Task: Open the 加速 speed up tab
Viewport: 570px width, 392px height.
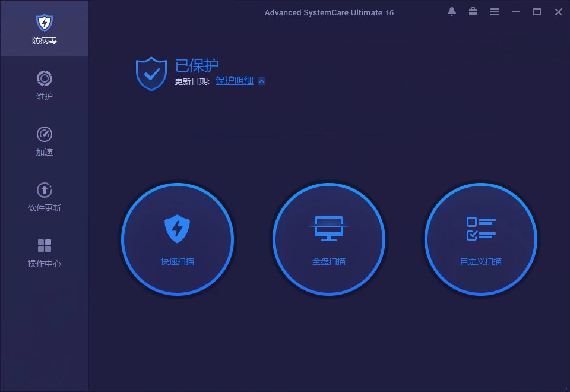Action: [44, 141]
